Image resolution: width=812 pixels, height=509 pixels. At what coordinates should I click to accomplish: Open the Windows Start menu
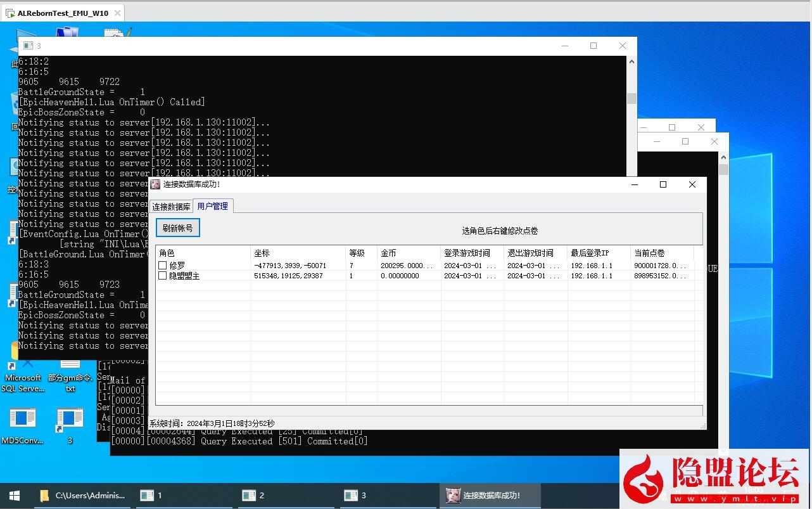(x=14, y=496)
